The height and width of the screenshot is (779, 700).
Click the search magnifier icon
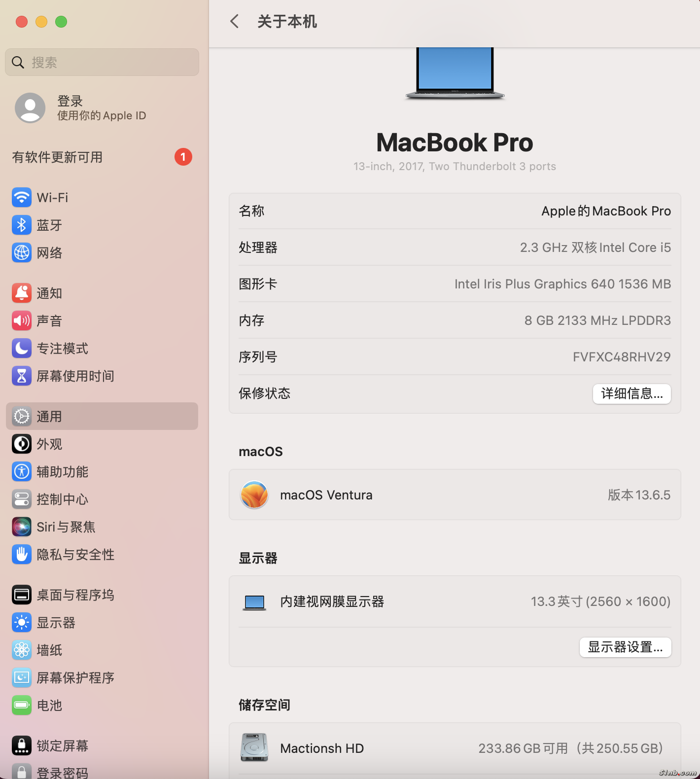pos(18,62)
